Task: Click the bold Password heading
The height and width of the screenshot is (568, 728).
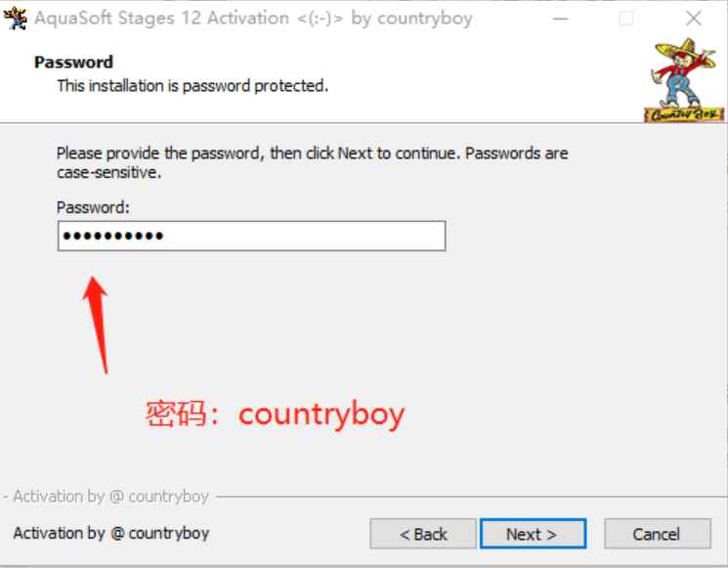Action: (74, 62)
